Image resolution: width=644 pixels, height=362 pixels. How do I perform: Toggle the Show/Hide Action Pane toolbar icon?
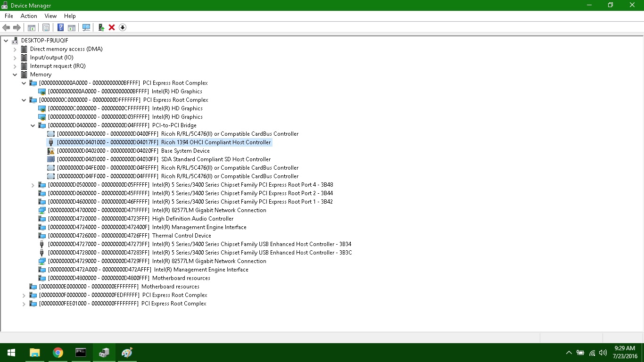(x=72, y=27)
